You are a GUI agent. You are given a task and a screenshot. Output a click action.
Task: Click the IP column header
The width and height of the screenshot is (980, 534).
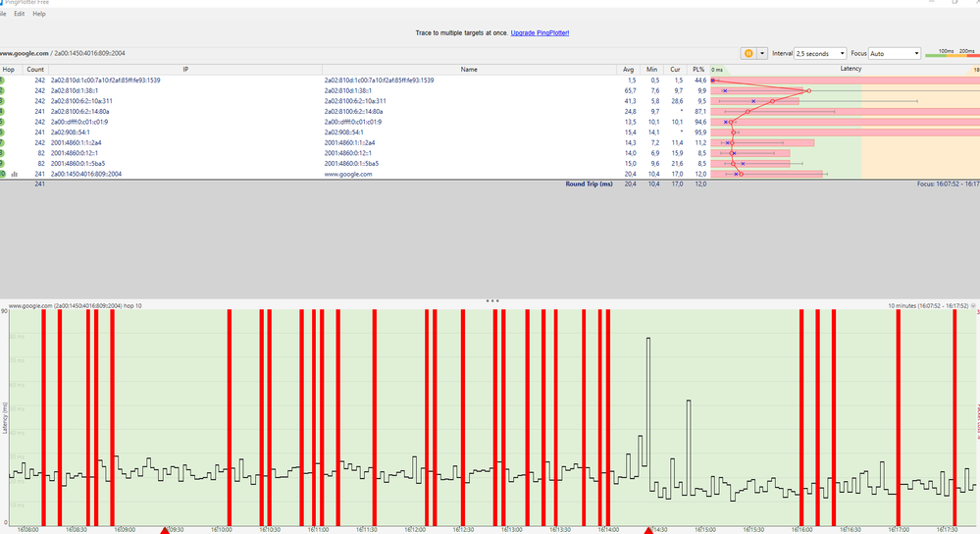tap(185, 70)
